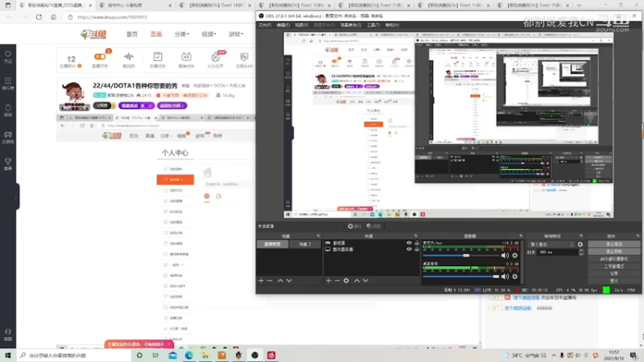
Task: Open the streamer toolbar waveform icon
Action: [x=129, y=59]
